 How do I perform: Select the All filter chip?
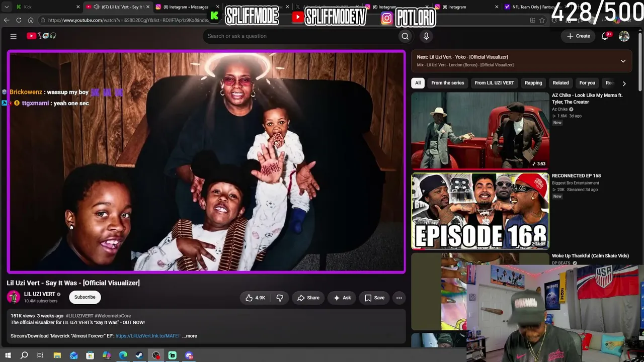(x=418, y=83)
